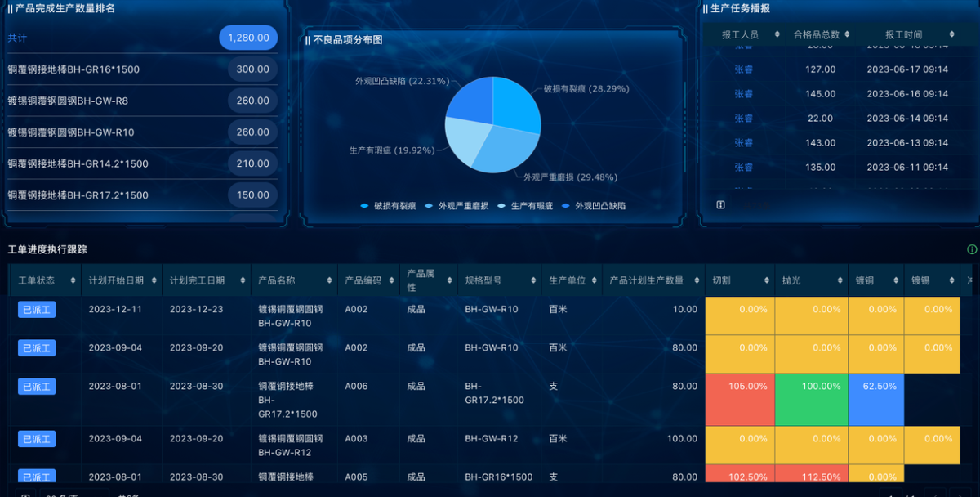Click sort arrows in 抛光 column header

(840, 280)
